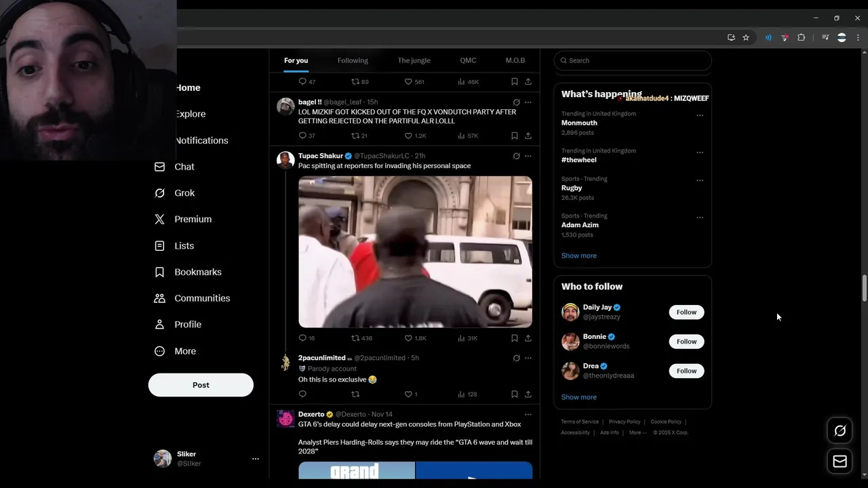
Task: Open Bookmarks in the sidebar
Action: (188, 272)
